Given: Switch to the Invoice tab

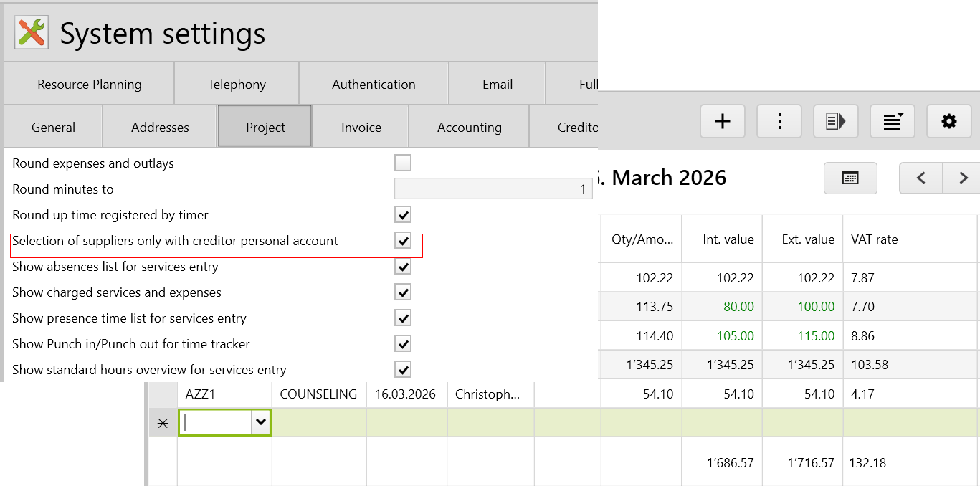Looking at the screenshot, I should point(361,128).
